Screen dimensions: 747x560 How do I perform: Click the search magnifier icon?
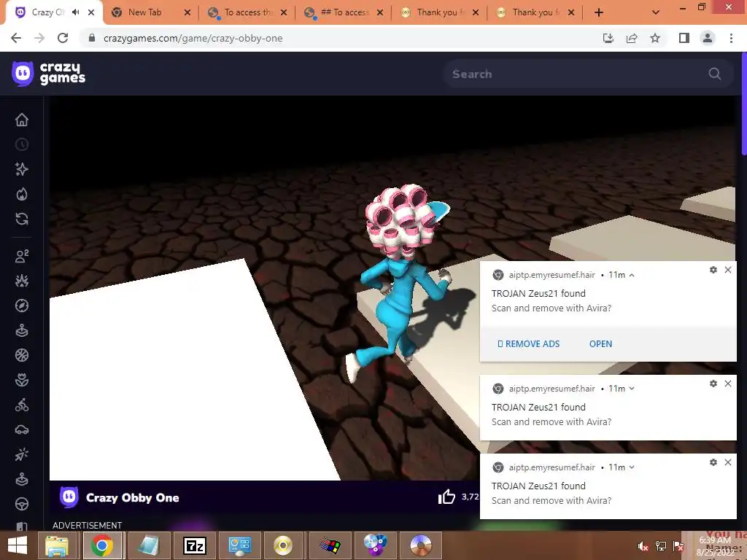(x=714, y=74)
